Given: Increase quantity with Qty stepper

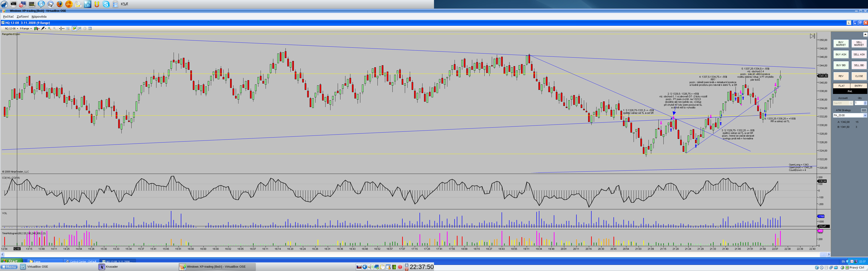Looking at the screenshot, I should pos(865,102).
